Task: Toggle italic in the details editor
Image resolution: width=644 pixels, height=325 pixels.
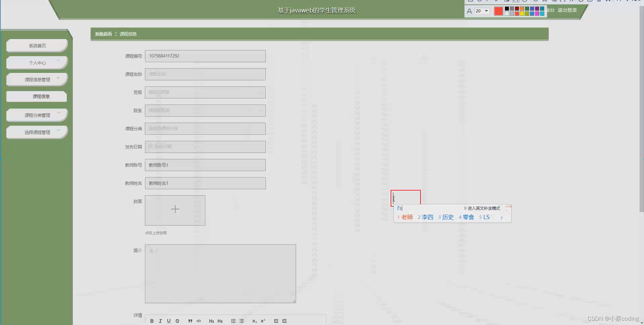Action: coord(160,321)
